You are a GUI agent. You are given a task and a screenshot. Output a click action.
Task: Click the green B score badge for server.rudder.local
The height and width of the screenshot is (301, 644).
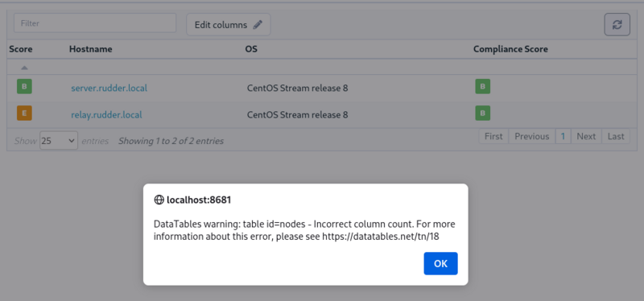[24, 87]
